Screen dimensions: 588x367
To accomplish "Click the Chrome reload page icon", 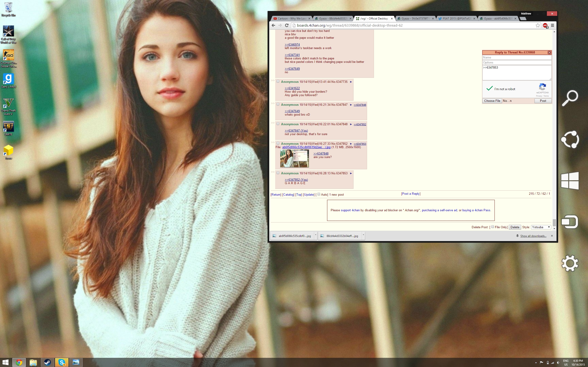I will (287, 25).
